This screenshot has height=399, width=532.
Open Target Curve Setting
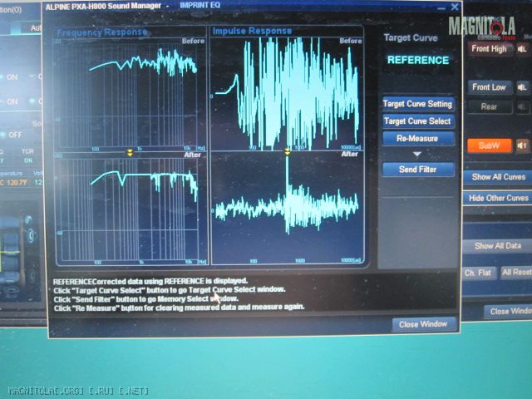(418, 103)
